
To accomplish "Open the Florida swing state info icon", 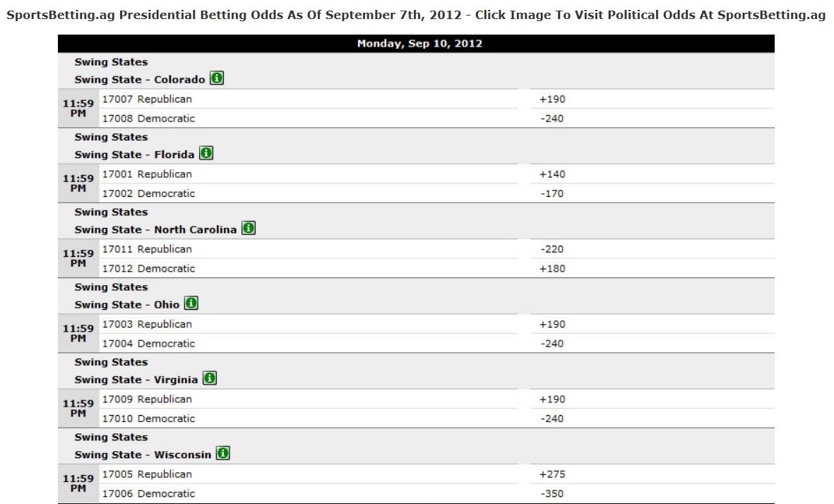I will 205,153.
